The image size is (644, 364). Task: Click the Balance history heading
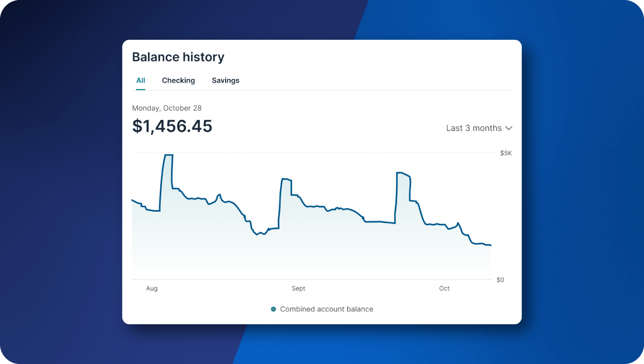tap(178, 57)
